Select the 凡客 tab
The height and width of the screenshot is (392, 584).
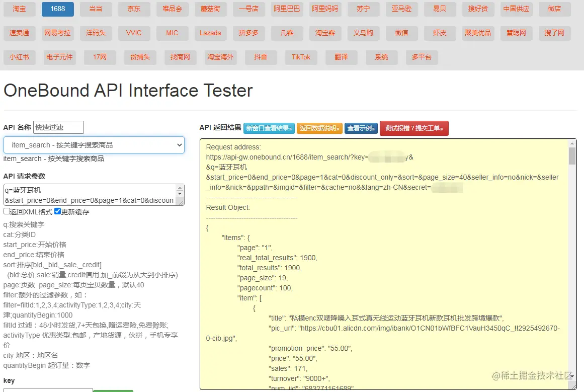[287, 33]
